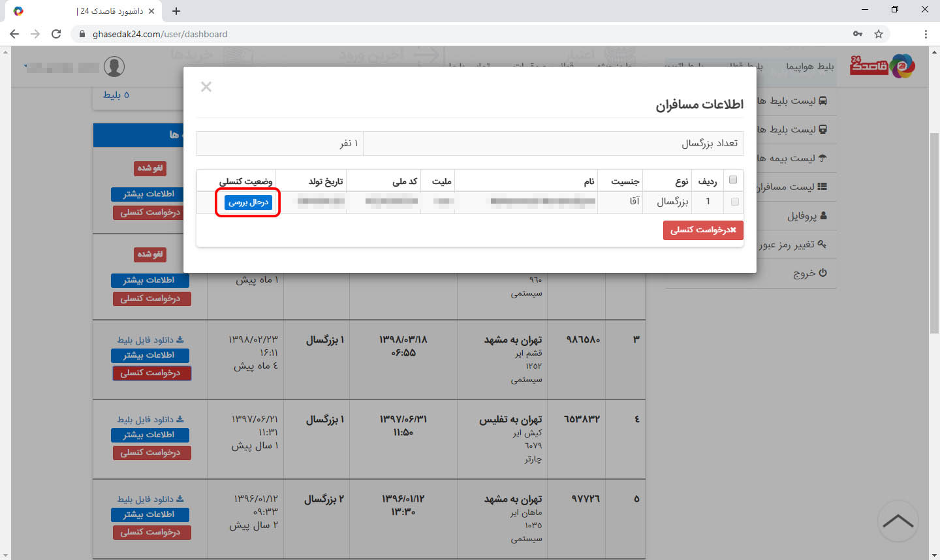The height and width of the screenshot is (560, 940).
Task: Bookmark this page with the star icon
Action: [x=879, y=34]
